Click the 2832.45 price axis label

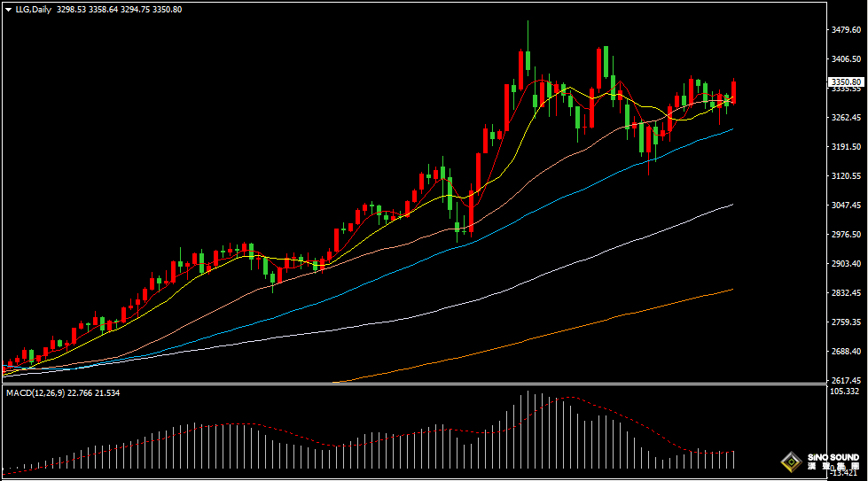[x=846, y=292]
